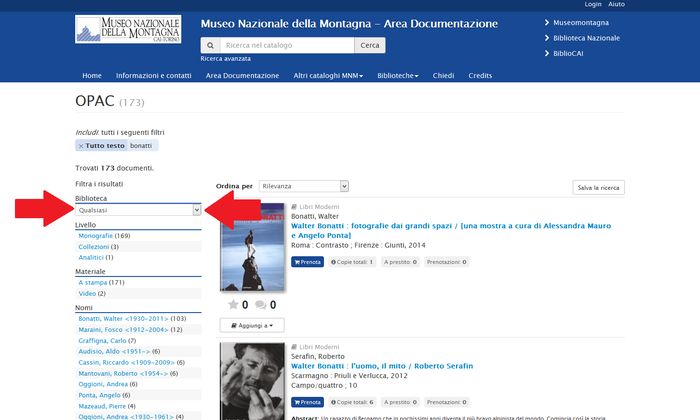Click the chevron icon beside Museomontagna
Image resolution: width=700 pixels, height=420 pixels.
[x=547, y=22]
